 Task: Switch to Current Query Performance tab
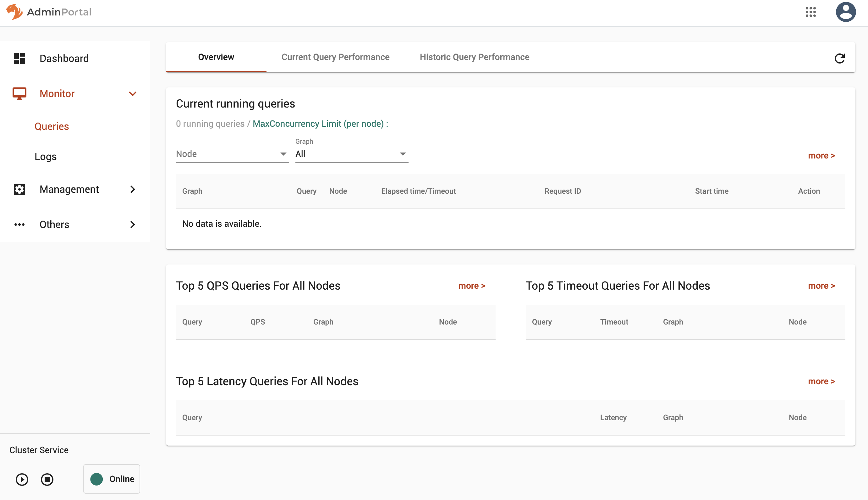click(335, 57)
